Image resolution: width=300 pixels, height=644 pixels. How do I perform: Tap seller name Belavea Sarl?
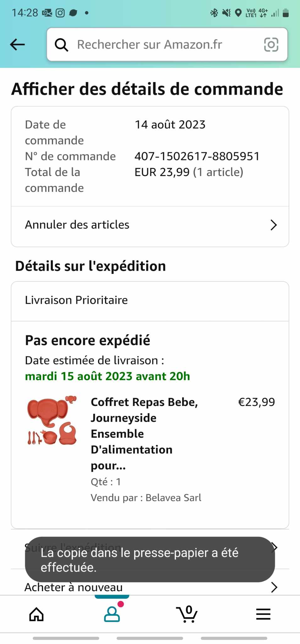[173, 498]
